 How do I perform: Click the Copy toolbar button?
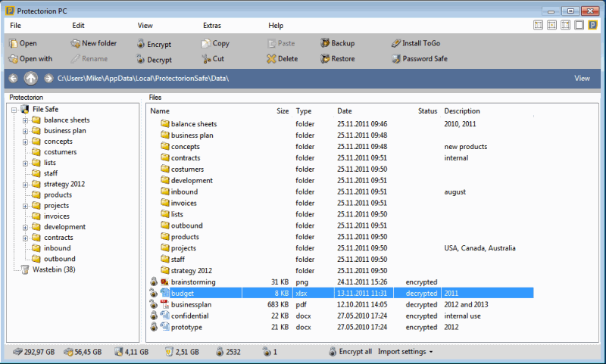coord(216,43)
